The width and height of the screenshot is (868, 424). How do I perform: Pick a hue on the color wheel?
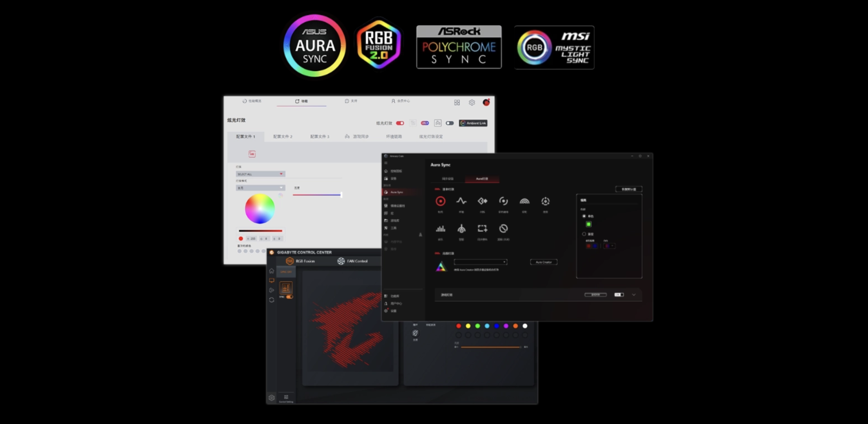coord(260,208)
